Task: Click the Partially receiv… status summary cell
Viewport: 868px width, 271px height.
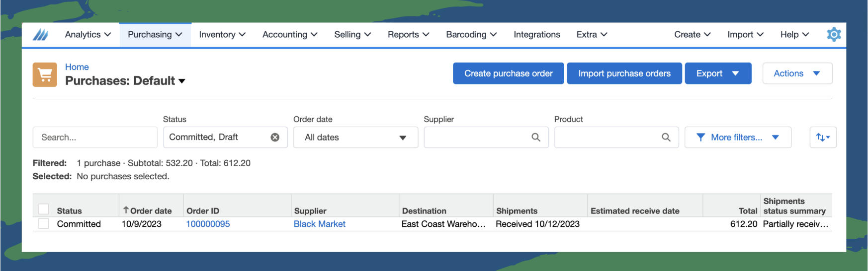Action: [795, 224]
